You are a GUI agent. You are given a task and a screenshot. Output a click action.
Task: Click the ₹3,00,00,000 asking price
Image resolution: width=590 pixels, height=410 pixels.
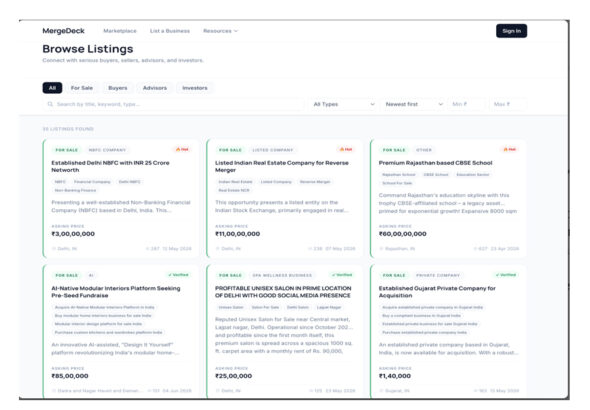[x=73, y=234]
